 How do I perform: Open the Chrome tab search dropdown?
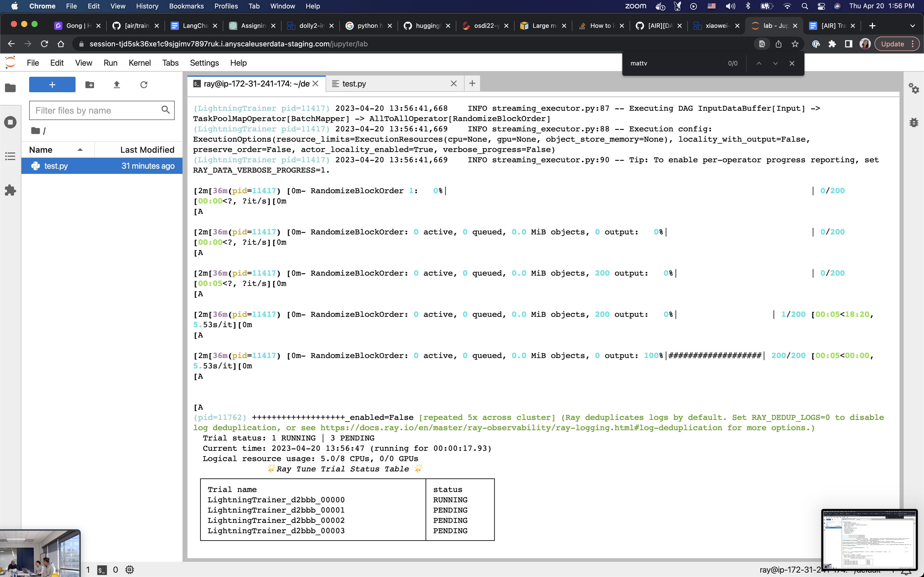click(913, 26)
